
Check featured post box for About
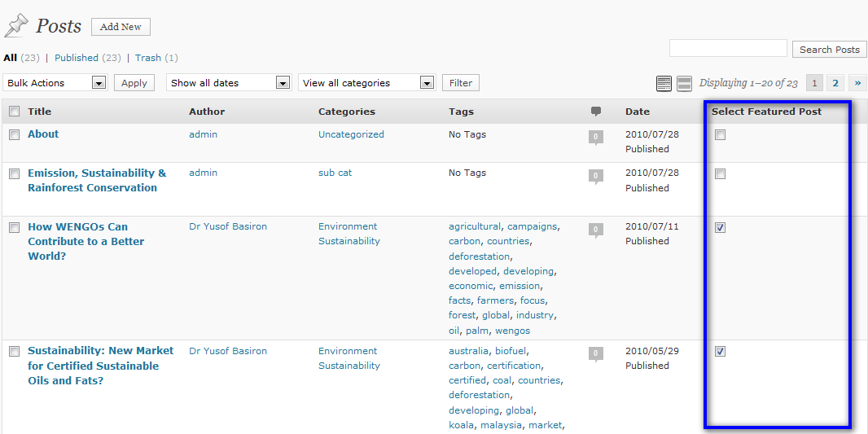[720, 135]
